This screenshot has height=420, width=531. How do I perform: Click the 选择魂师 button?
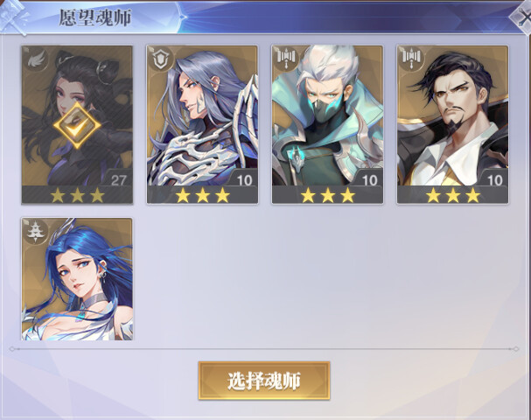[x=264, y=381]
